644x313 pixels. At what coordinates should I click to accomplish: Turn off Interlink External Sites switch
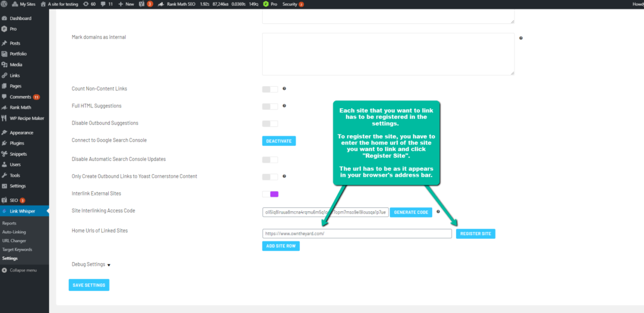(270, 194)
